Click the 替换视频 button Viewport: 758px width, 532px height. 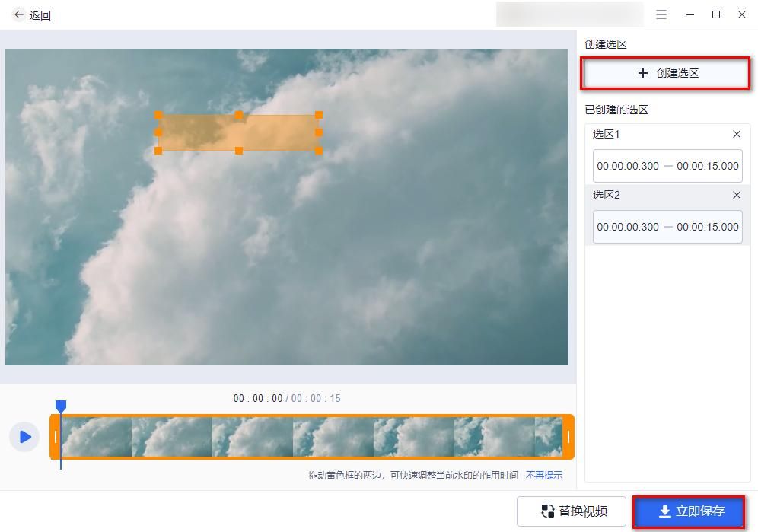pyautogui.click(x=572, y=511)
